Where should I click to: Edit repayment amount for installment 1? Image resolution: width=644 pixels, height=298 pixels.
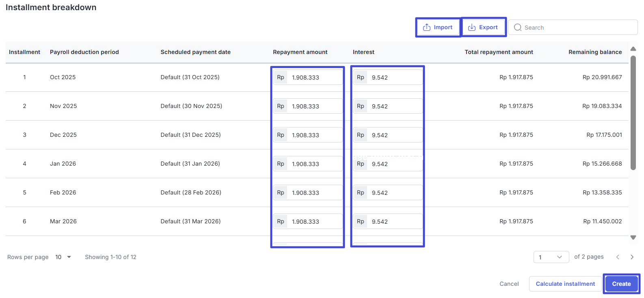coord(315,78)
